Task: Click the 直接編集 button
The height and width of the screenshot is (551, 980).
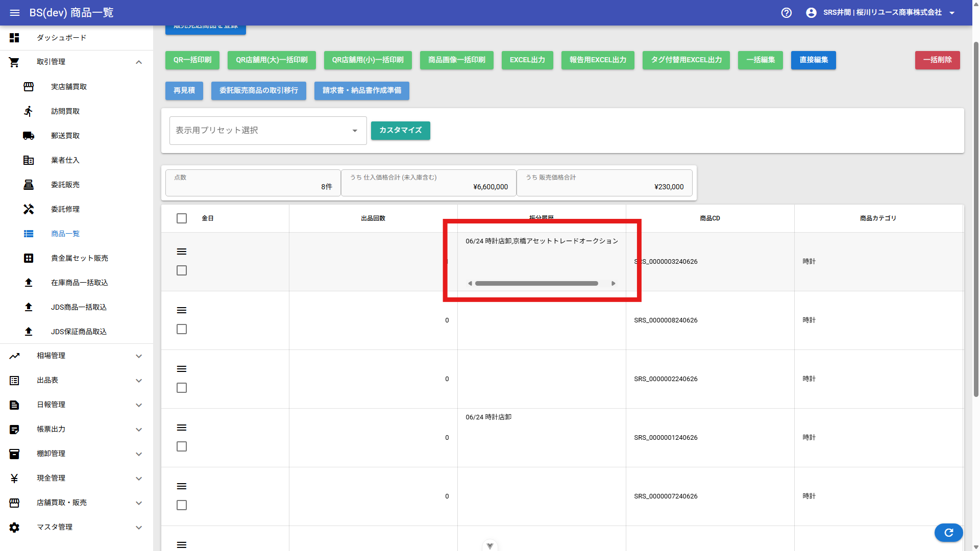Action: click(814, 60)
